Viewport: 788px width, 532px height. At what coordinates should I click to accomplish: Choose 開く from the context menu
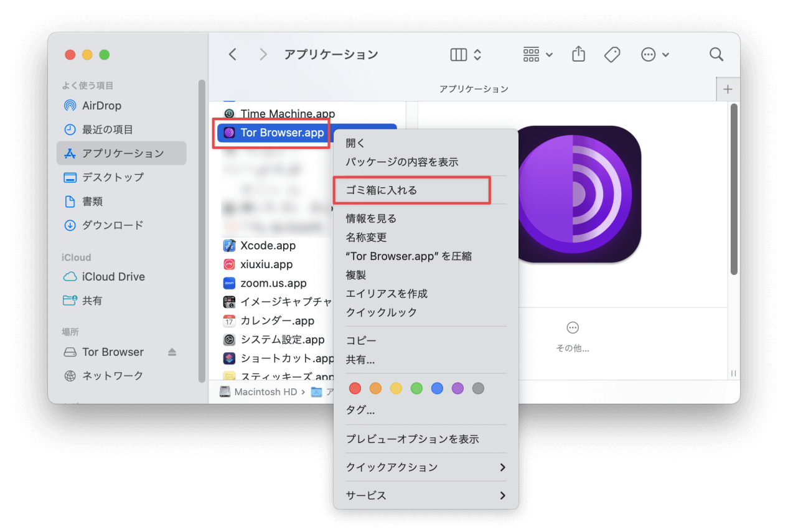pos(426,143)
